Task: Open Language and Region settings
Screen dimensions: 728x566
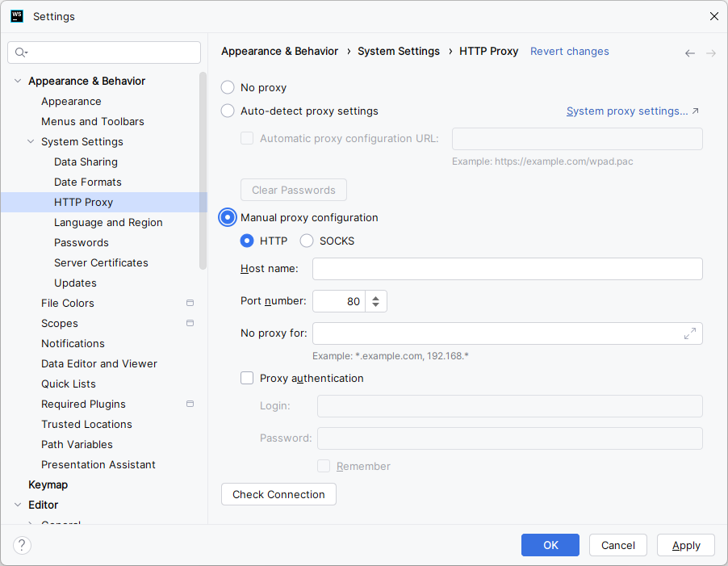Action: point(108,222)
